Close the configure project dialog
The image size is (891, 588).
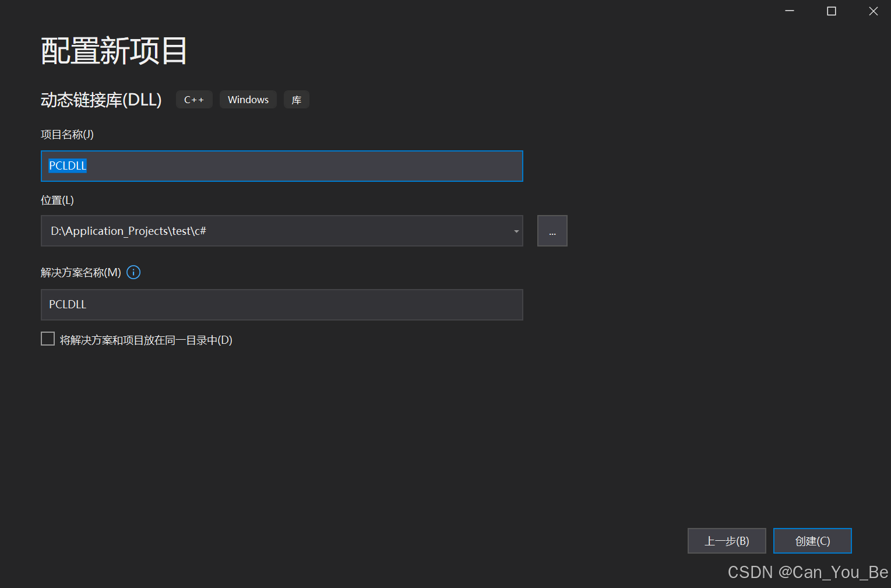(x=873, y=10)
